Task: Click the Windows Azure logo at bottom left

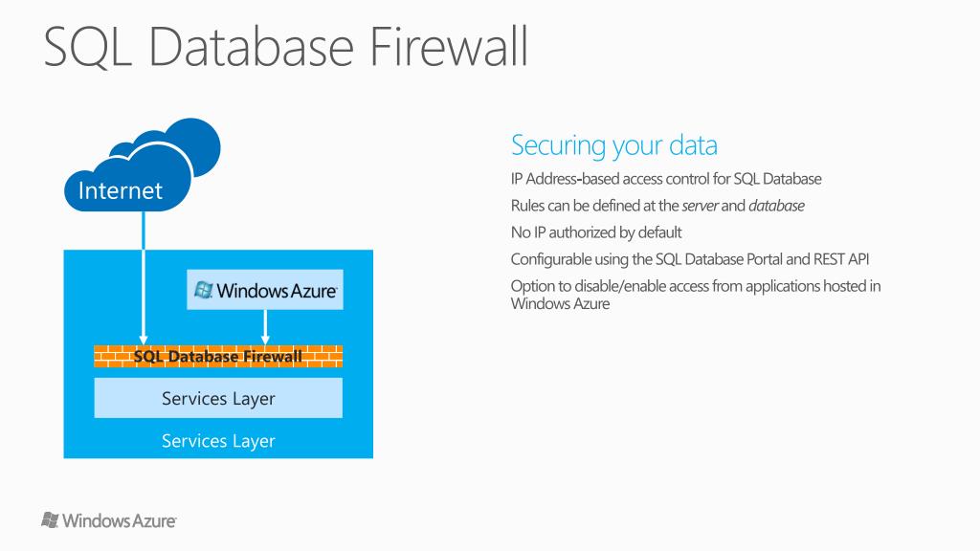Action: pyautogui.click(x=109, y=520)
